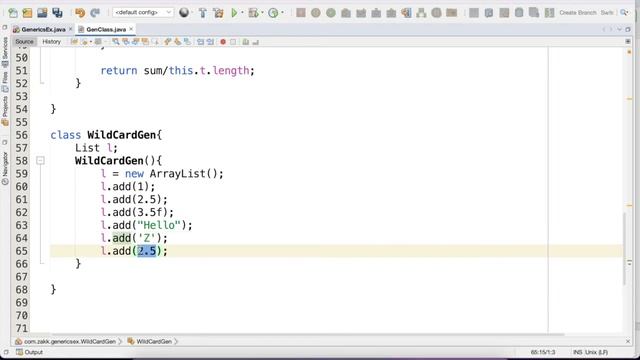Open the Run Project dropdown arrow
The width and height of the screenshot is (640, 360).
(242, 13)
